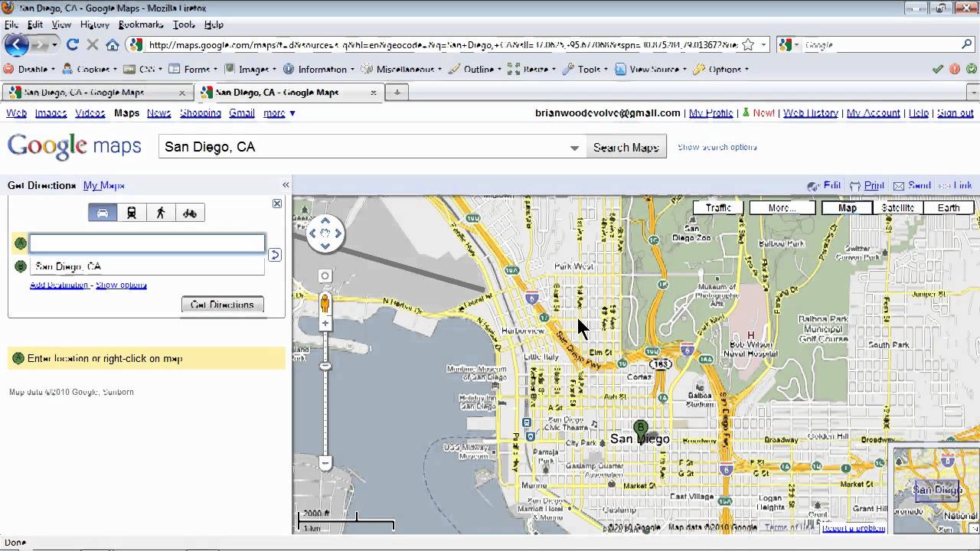This screenshot has width=980, height=551.
Task: Open the Disable dropdown in developer toolbar
Action: tap(31, 69)
